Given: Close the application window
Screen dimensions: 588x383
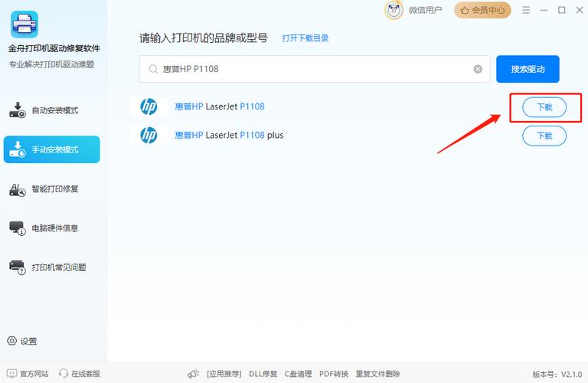Looking at the screenshot, I should (580, 10).
